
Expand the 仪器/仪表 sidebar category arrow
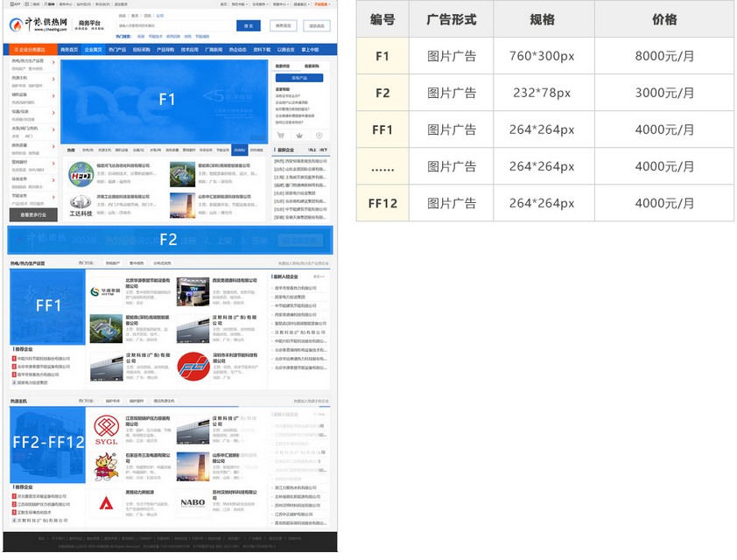tap(54, 111)
